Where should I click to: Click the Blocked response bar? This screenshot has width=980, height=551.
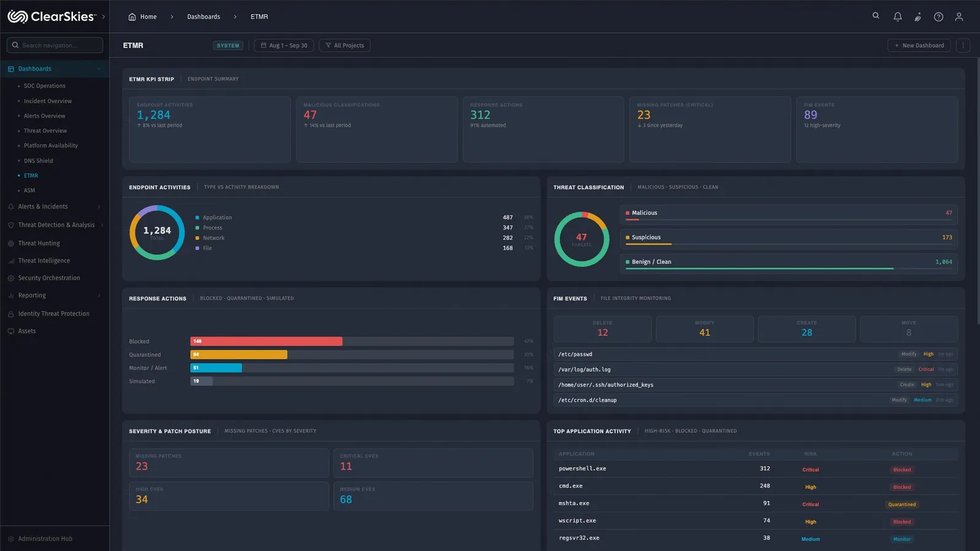[266, 342]
